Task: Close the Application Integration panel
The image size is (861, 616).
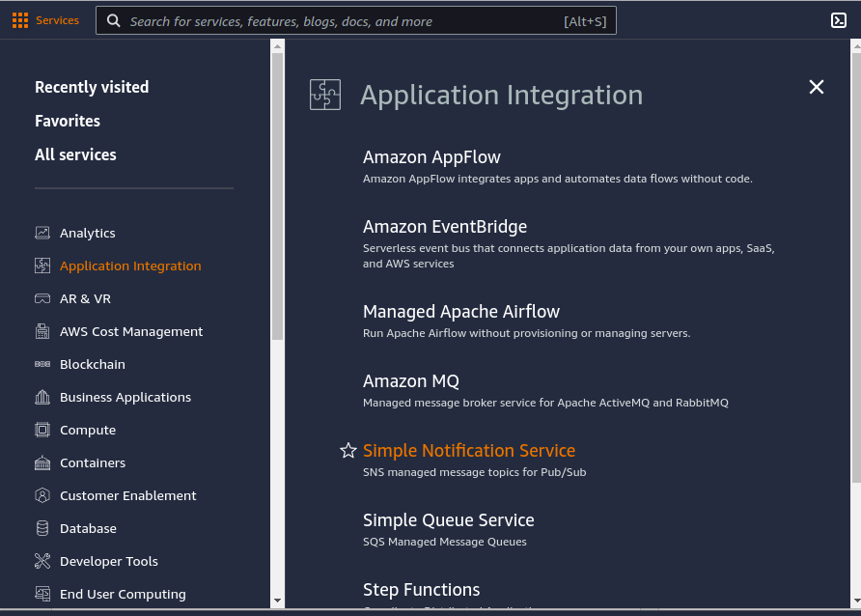Action: tap(817, 87)
